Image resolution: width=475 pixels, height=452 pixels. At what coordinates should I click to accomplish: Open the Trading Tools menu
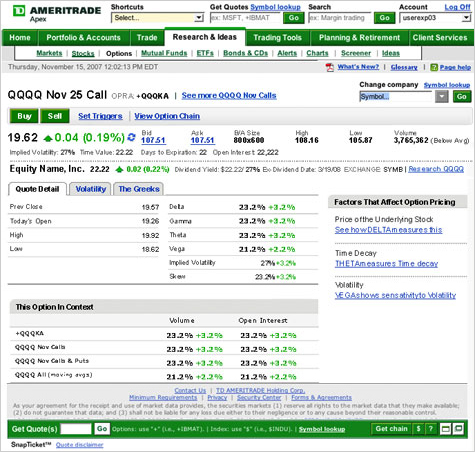278,38
